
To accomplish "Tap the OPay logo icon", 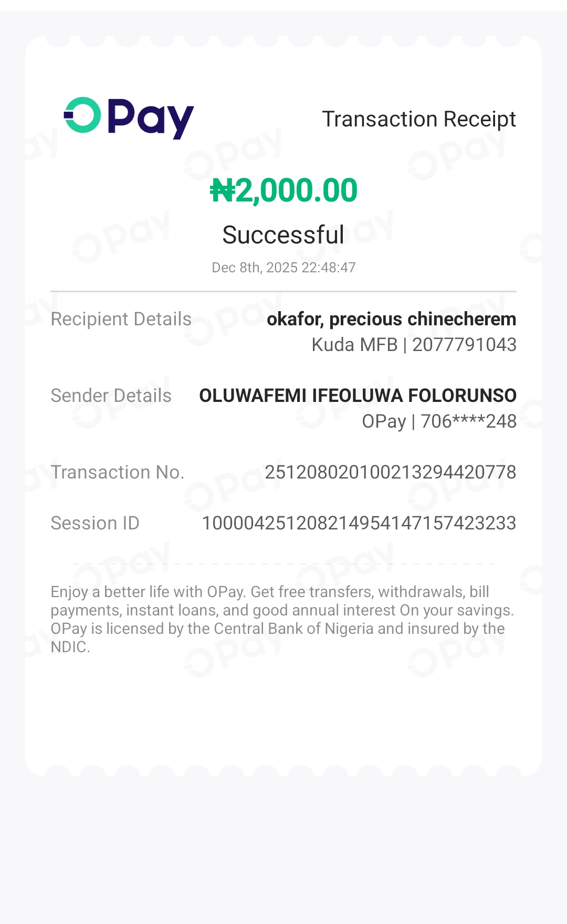I will [129, 118].
